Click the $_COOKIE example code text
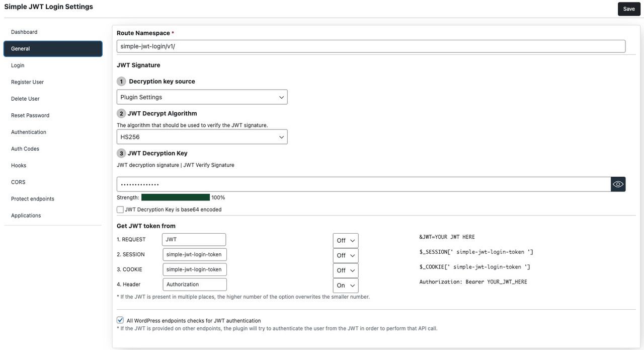Image resolution: width=644 pixels, height=350 pixels. (474, 267)
